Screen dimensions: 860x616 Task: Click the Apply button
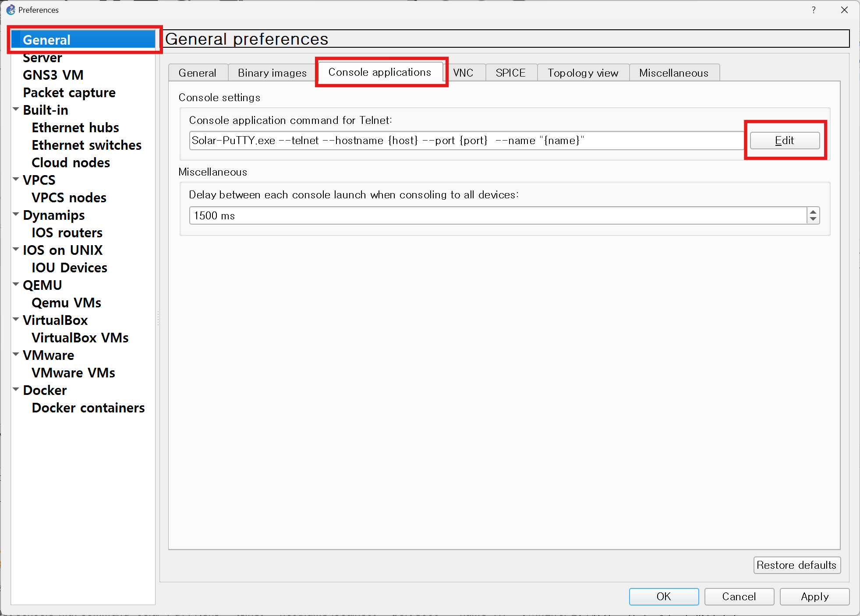814,596
